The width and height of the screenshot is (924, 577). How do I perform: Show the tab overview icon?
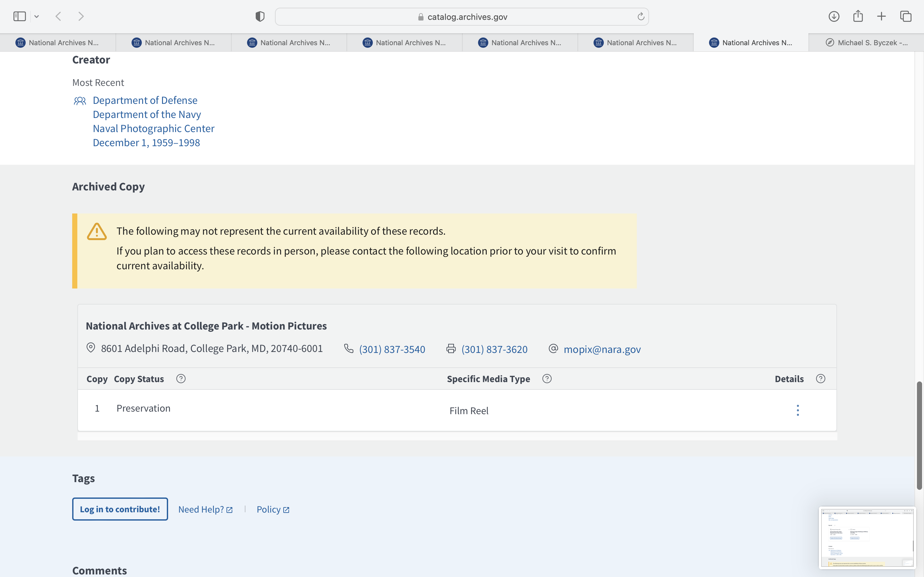tap(906, 16)
